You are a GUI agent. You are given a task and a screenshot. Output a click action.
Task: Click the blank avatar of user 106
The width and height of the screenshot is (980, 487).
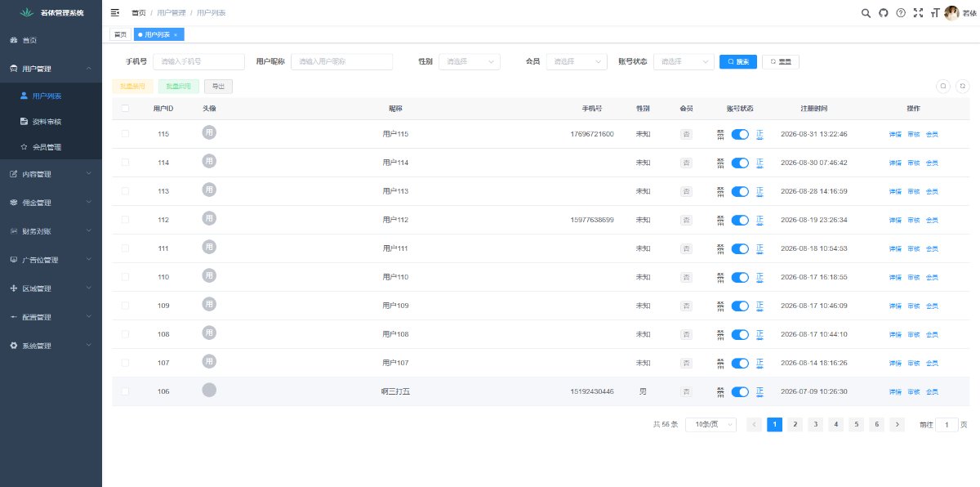point(209,391)
